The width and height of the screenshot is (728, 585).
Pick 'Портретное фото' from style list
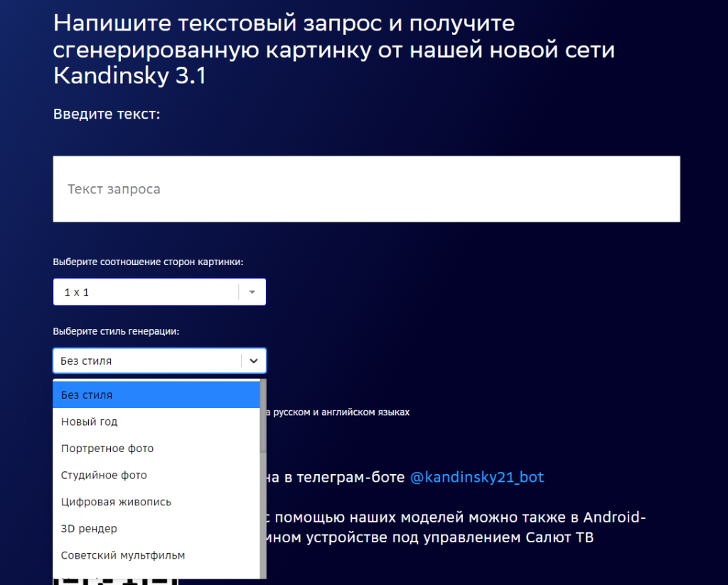pyautogui.click(x=156, y=449)
